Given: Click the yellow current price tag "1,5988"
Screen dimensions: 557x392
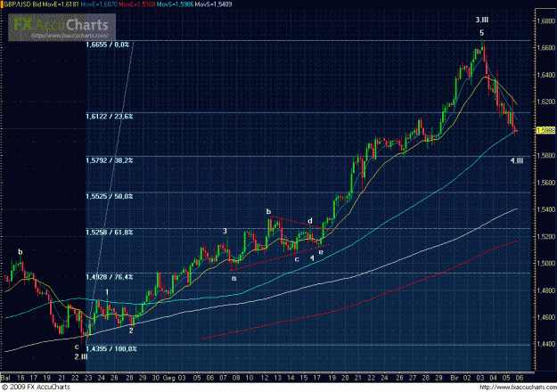Looking at the screenshot, I should 545,130.
